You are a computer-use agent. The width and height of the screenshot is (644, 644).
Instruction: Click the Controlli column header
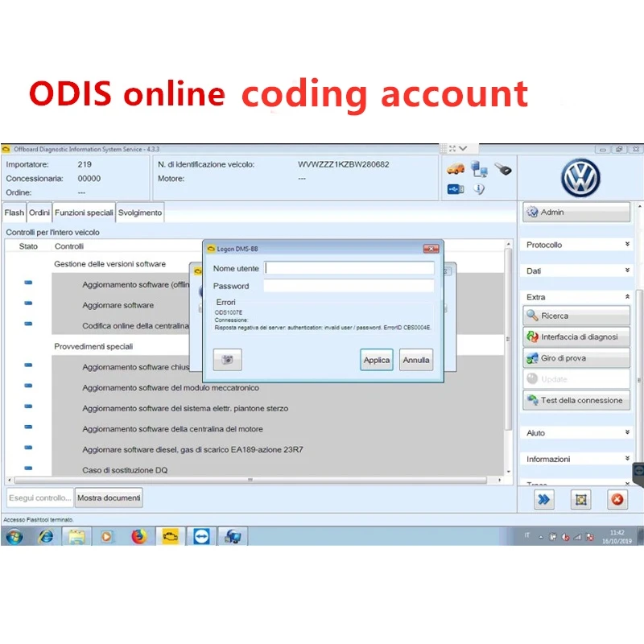69,246
